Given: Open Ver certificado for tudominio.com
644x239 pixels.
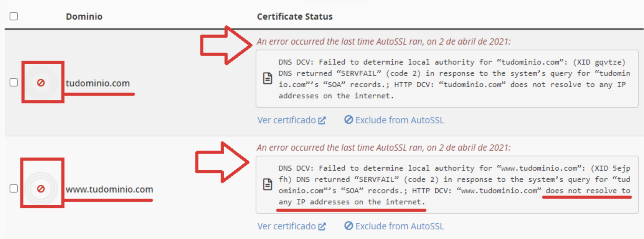Looking at the screenshot, I should (x=286, y=120).
